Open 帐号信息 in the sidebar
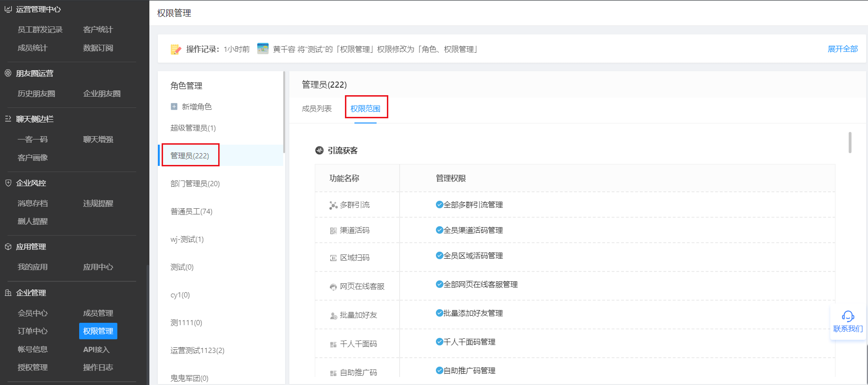 point(33,349)
